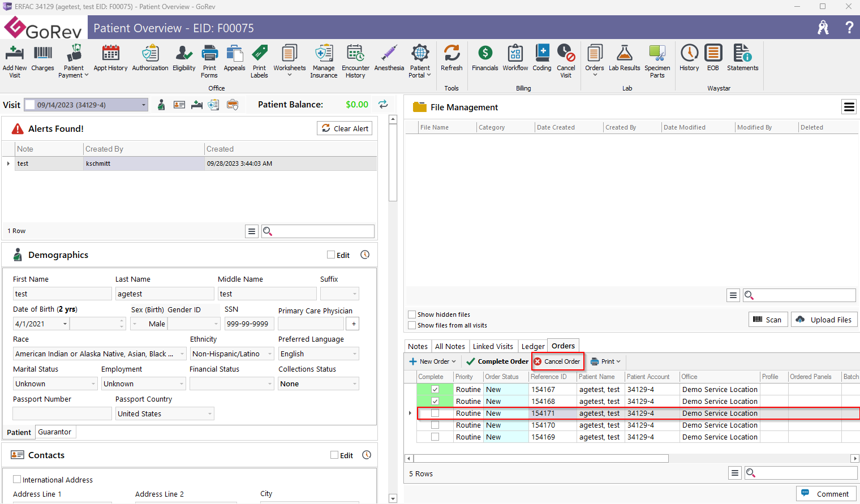Check Show files from all visits
860x504 pixels.
point(412,325)
